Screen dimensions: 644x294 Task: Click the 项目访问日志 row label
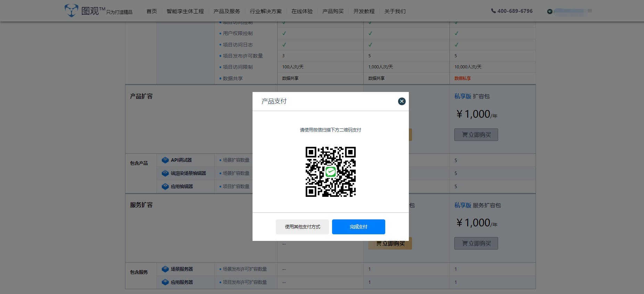pos(238,45)
